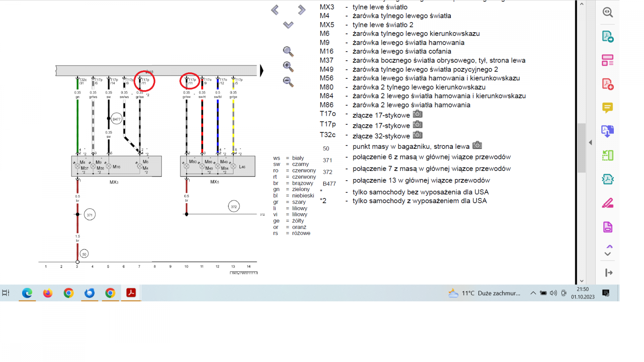The height and width of the screenshot is (362, 644).
Task: Open the weather widget showing 11°C
Action: pos(485,293)
